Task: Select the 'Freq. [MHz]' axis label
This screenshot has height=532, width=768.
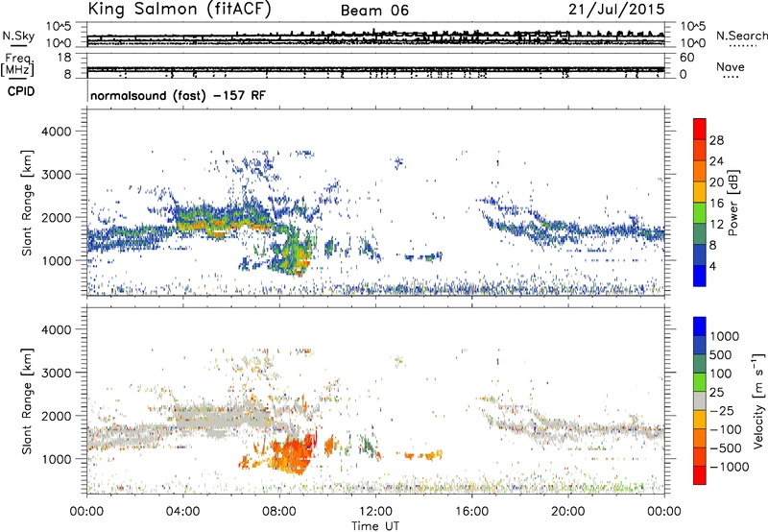Action: [x=18, y=65]
